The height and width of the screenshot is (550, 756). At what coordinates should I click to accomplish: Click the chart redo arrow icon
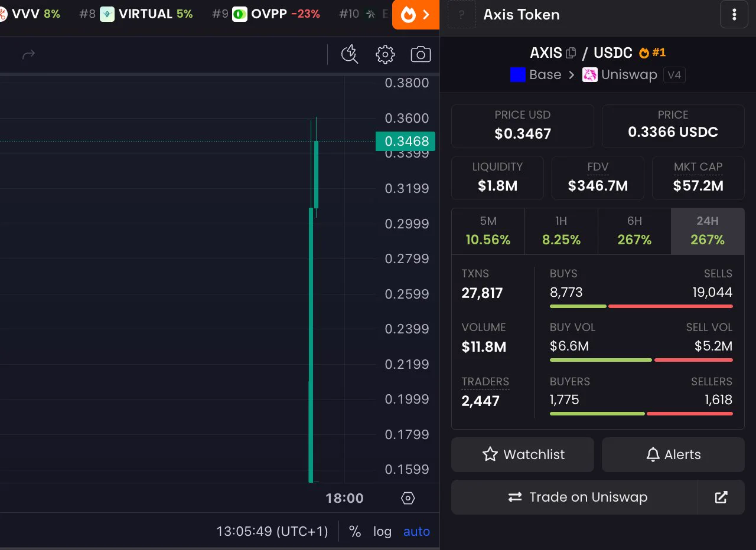tap(28, 55)
